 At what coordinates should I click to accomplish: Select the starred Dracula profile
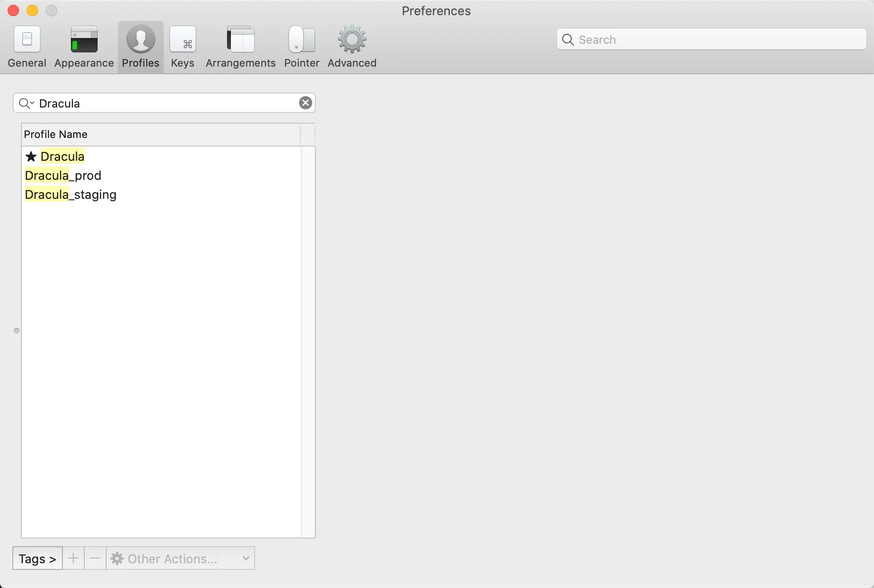161,157
